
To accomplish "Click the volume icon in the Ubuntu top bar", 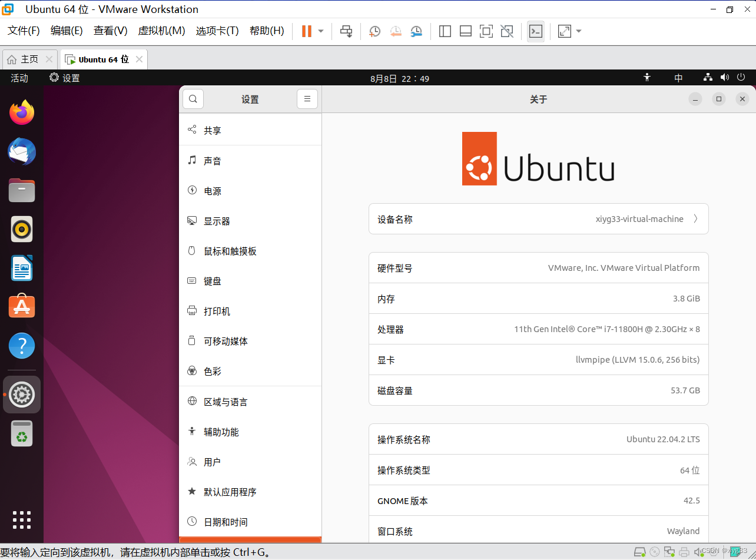I will click(x=724, y=78).
